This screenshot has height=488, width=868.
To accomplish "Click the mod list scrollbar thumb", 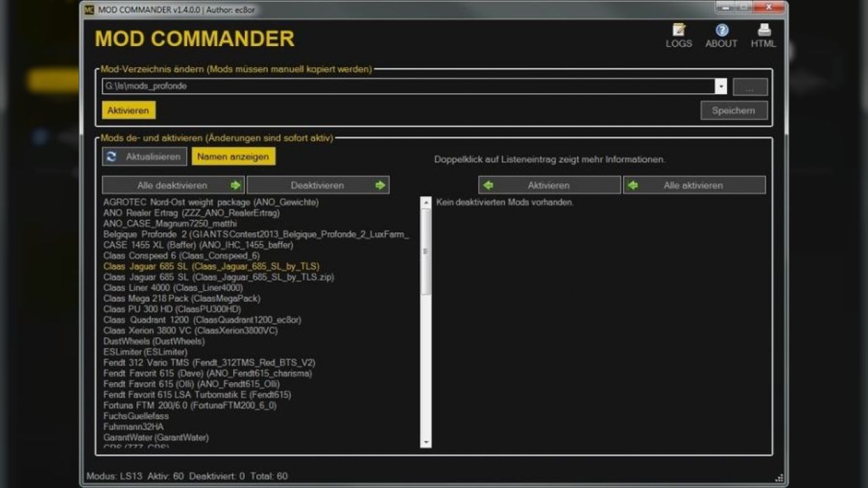I will tap(426, 251).
